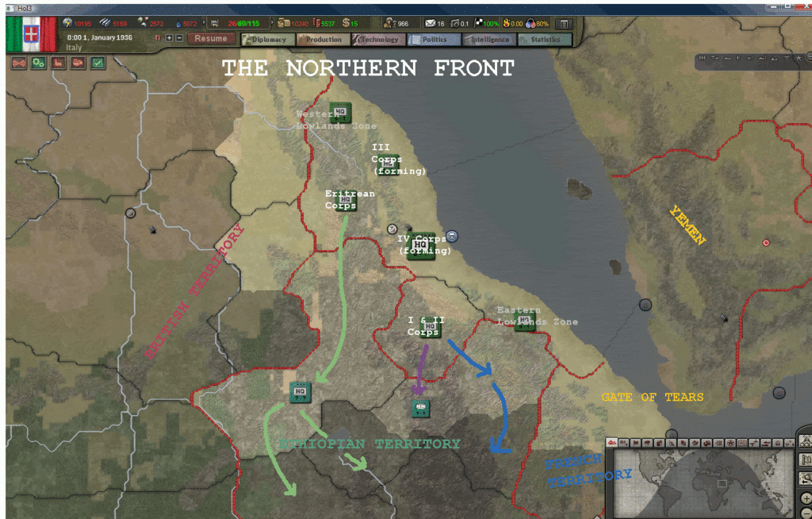The width and height of the screenshot is (812, 519).
Task: Click the twin aircraft filter icon
Action: coord(715,58)
